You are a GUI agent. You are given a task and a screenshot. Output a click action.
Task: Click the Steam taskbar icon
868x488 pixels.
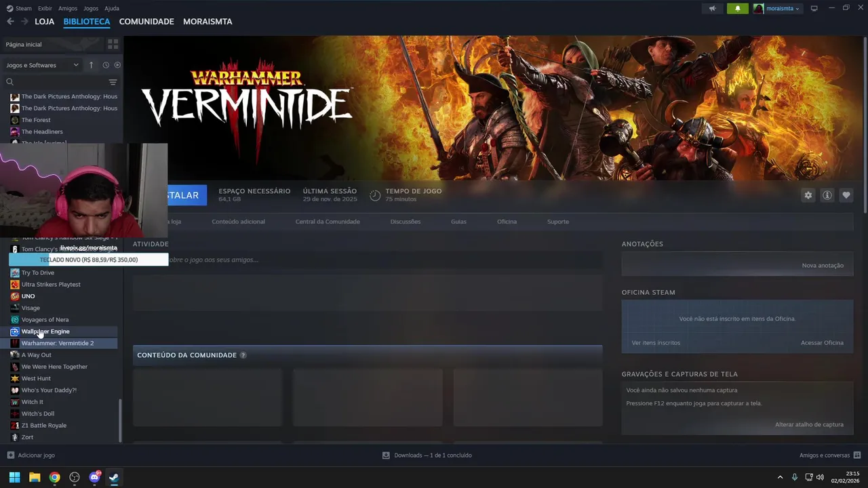[x=114, y=477]
